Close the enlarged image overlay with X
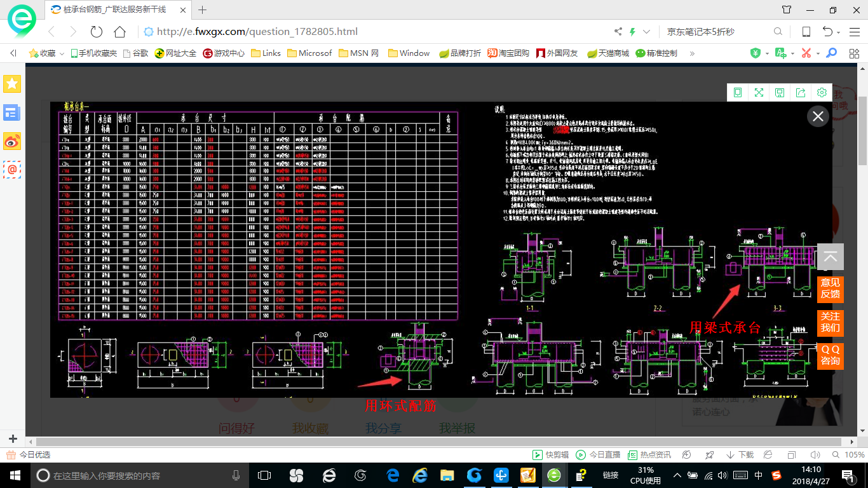 click(x=818, y=116)
